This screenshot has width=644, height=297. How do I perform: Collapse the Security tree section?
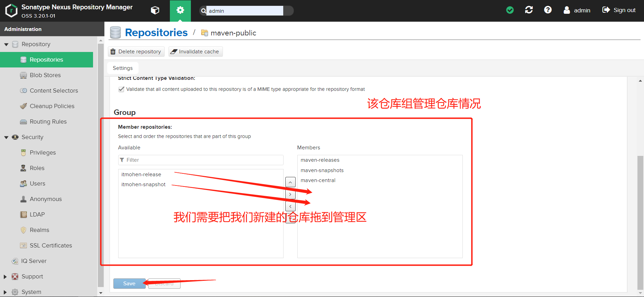tap(6, 137)
